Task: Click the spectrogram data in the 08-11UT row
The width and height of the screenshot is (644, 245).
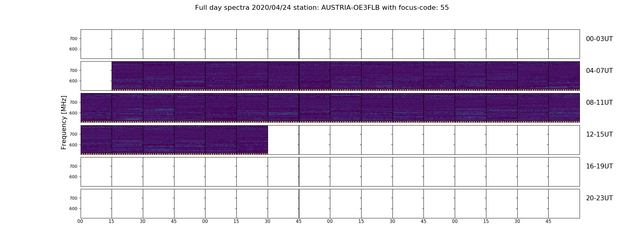Action: click(x=330, y=108)
